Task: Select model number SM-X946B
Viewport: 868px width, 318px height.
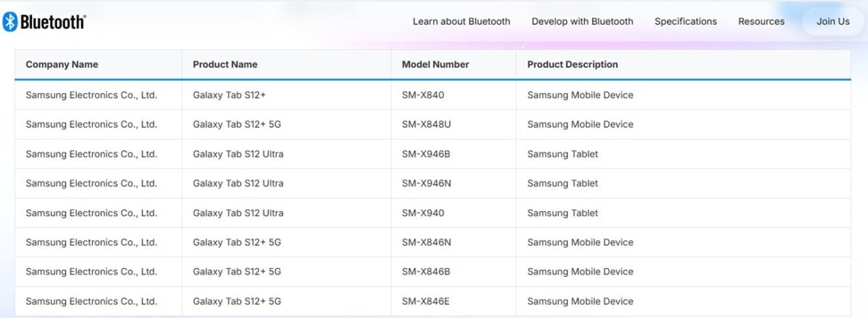Action: tap(426, 154)
